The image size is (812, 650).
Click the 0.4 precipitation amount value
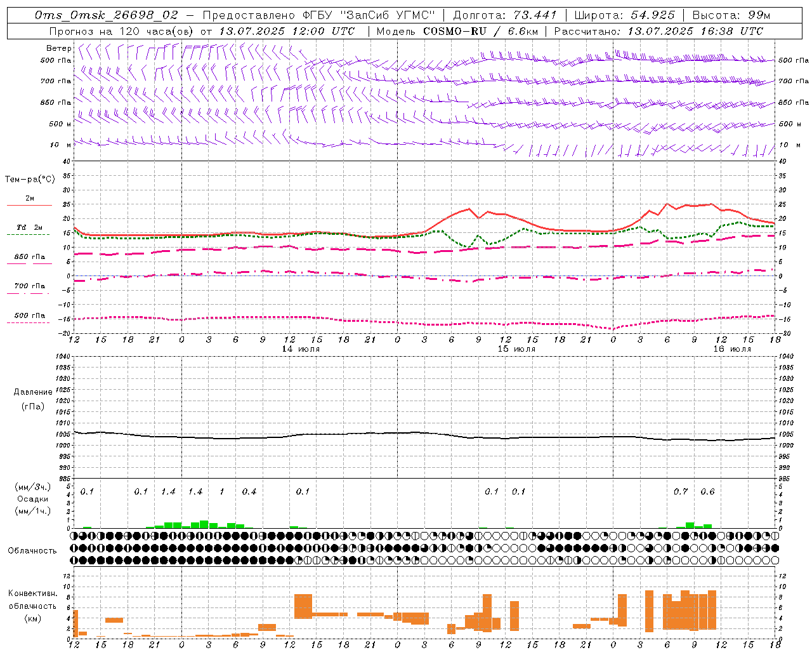pos(249,492)
